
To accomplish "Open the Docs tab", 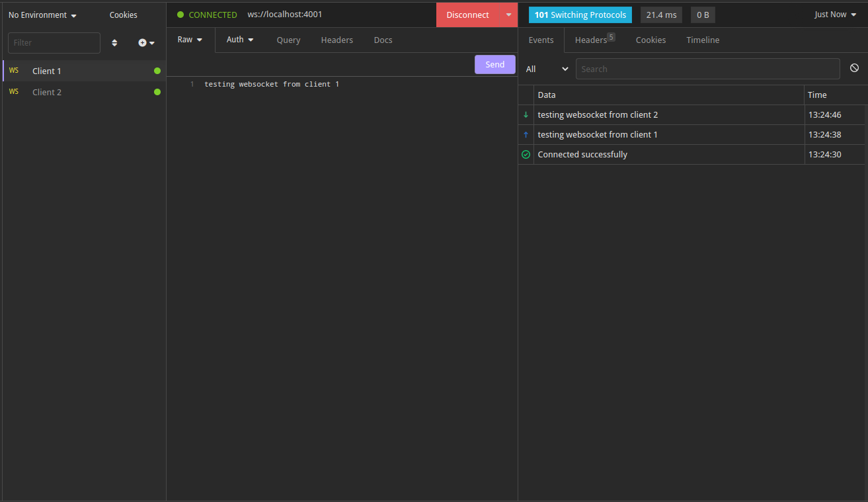I will 383,40.
